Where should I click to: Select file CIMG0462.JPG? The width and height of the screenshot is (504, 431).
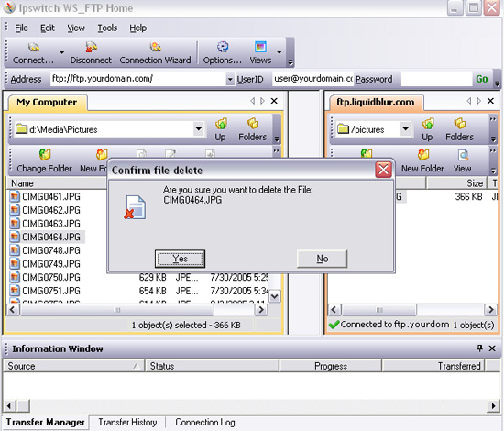click(x=51, y=210)
